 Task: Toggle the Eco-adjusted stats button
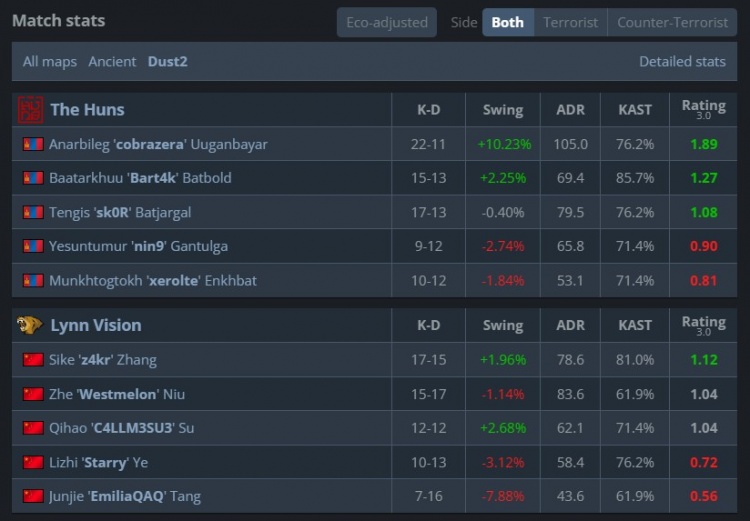(386, 22)
